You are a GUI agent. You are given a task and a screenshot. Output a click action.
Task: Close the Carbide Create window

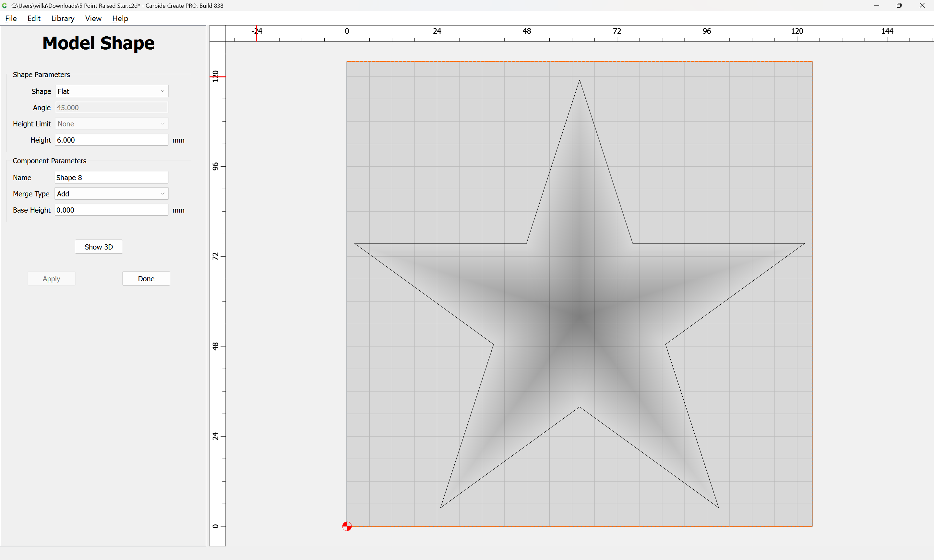point(922,6)
